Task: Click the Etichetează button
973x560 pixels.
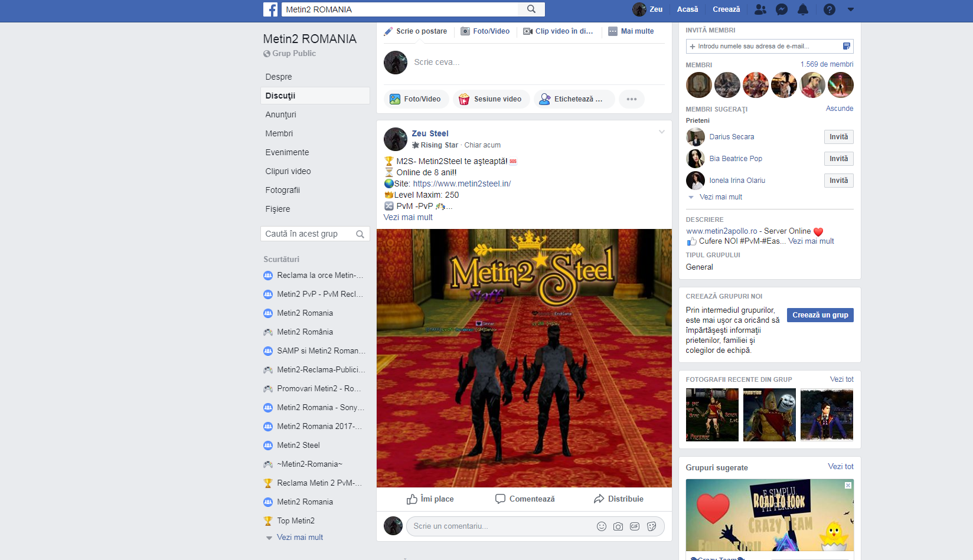Action: [x=574, y=99]
